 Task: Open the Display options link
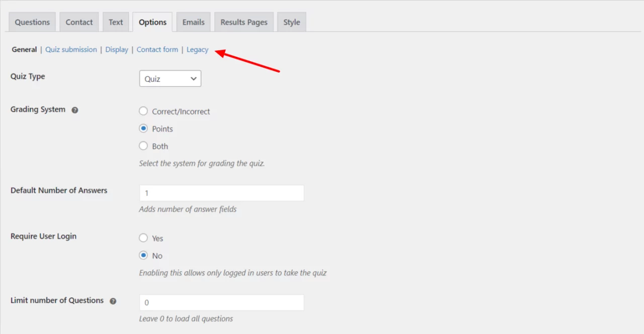[x=117, y=49]
